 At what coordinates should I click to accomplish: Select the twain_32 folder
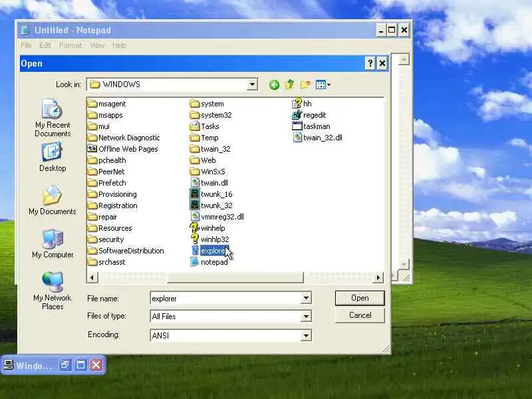coord(210,149)
